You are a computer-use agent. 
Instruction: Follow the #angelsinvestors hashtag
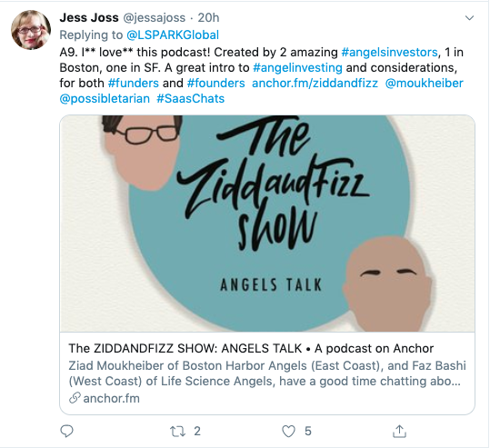pos(389,52)
